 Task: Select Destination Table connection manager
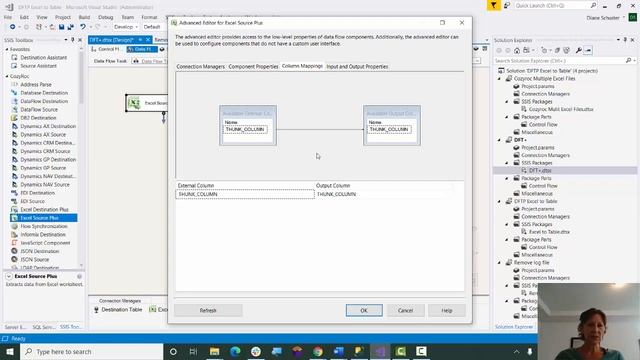point(118,310)
